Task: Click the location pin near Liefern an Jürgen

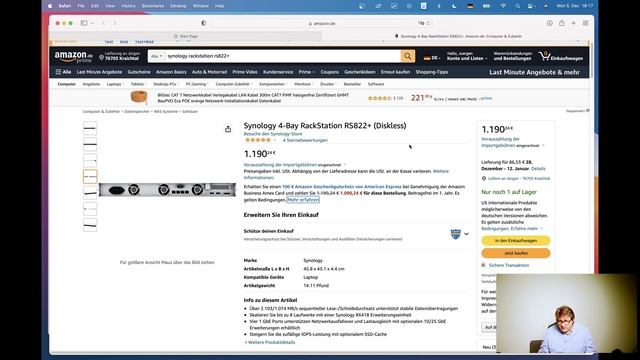Action: pyautogui.click(x=484, y=178)
